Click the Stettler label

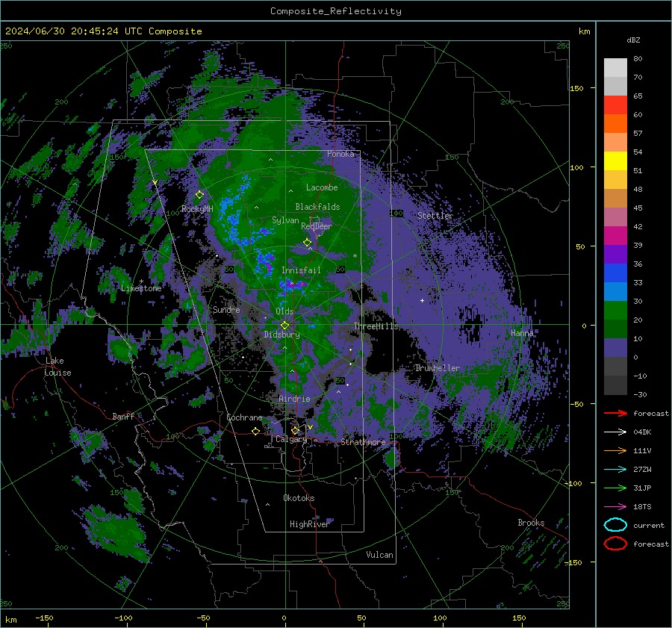[x=435, y=216]
